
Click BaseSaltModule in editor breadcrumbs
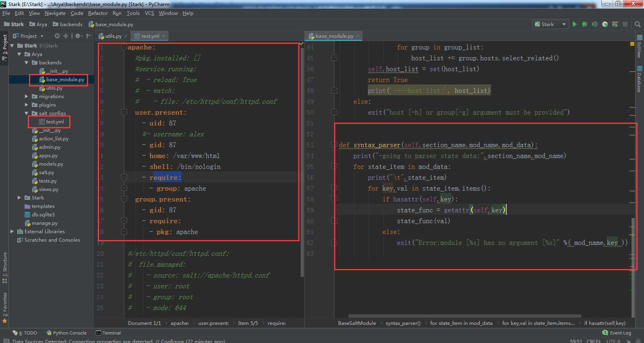pyautogui.click(x=357, y=323)
